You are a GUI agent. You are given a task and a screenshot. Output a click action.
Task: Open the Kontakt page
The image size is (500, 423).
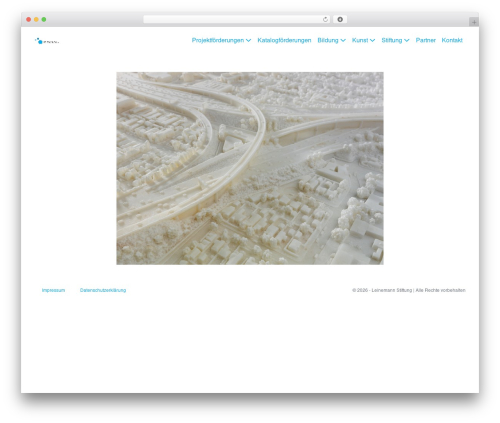(x=452, y=40)
